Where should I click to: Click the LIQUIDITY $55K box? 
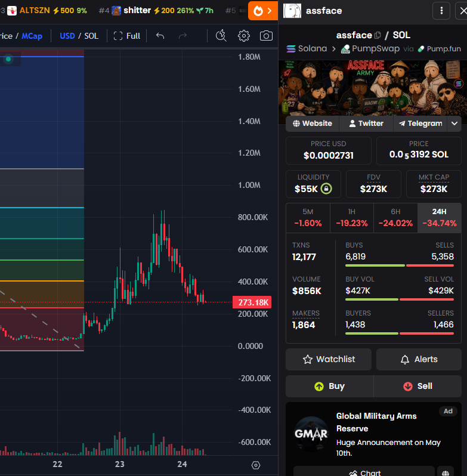pos(313,184)
